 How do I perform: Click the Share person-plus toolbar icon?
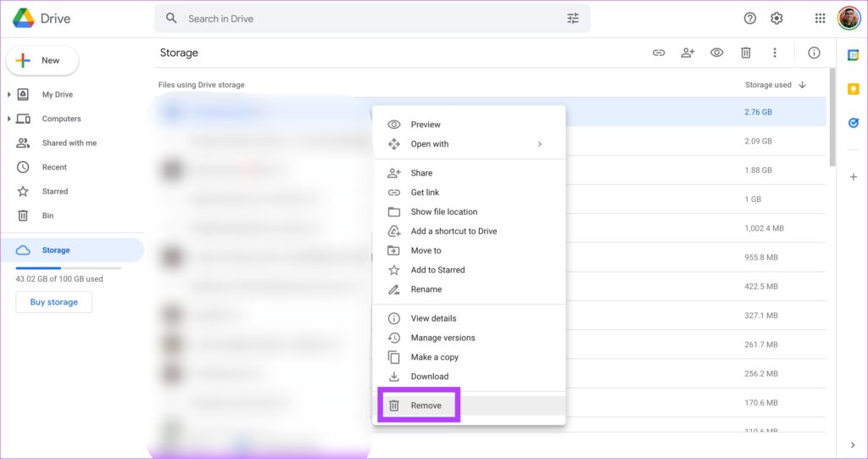click(687, 53)
